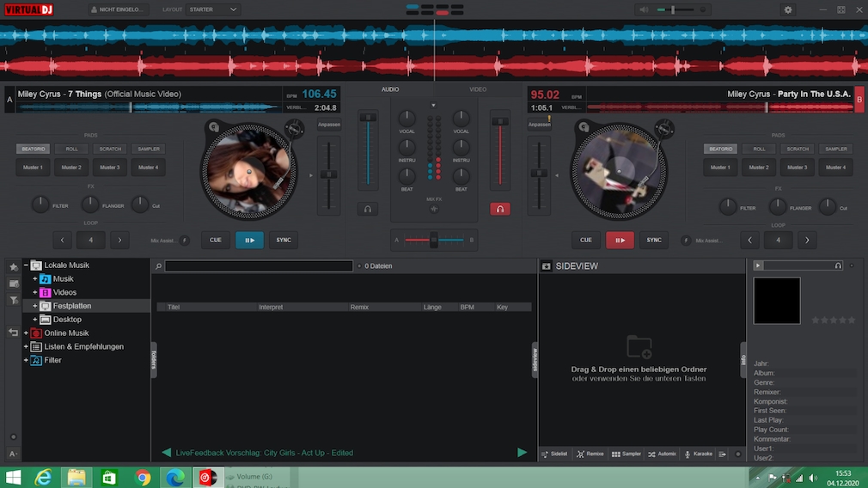Image resolution: width=868 pixels, height=488 pixels.
Task: Click deck B vinyl jog wheel
Action: pyautogui.click(x=619, y=171)
